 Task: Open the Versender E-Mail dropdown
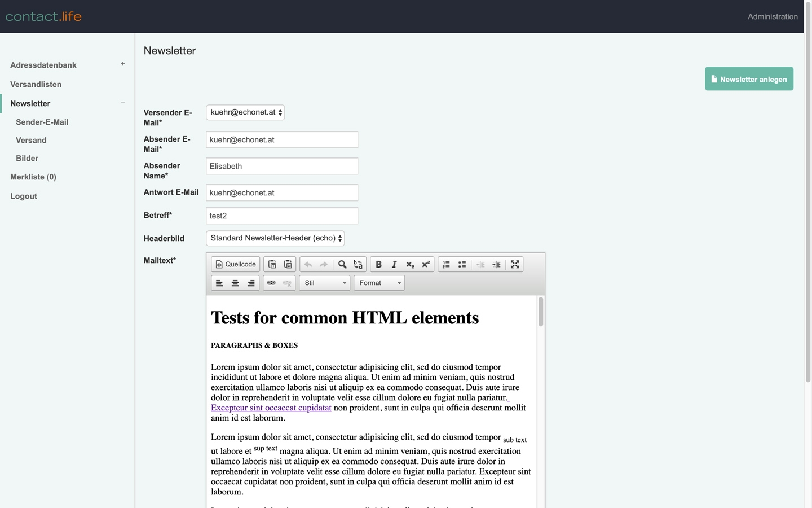tap(245, 112)
